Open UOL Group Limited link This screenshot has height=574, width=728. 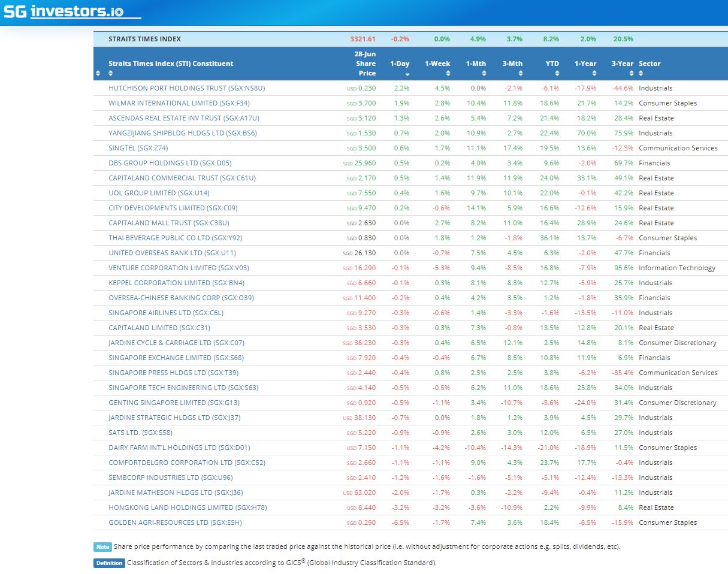[x=159, y=193]
